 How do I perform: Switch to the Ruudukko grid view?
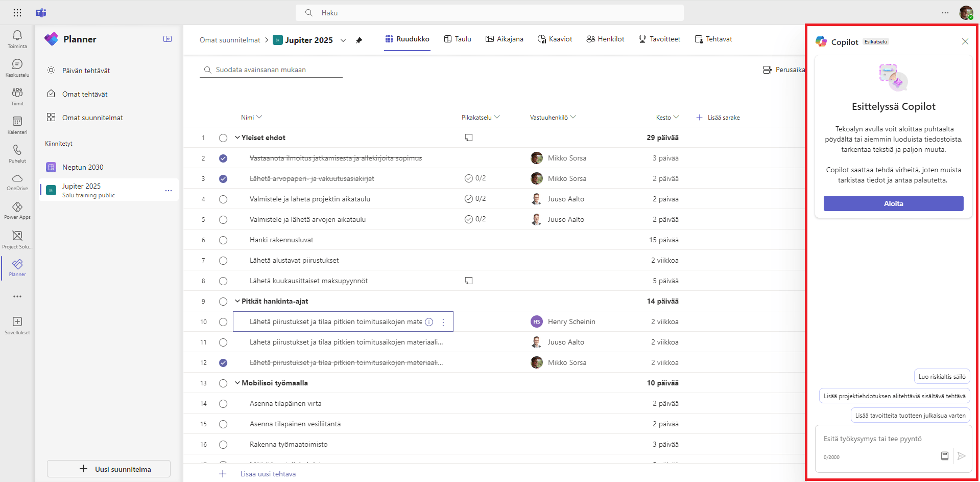coord(407,39)
